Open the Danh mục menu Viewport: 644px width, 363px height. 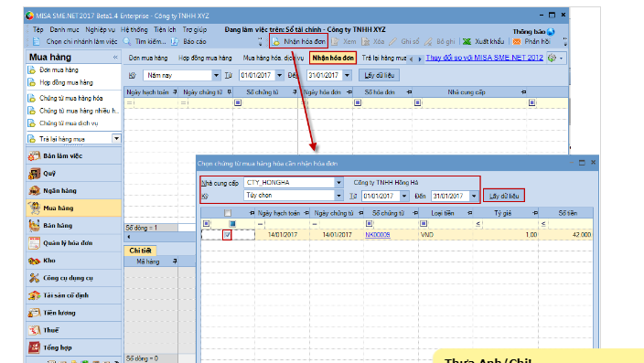(x=64, y=29)
